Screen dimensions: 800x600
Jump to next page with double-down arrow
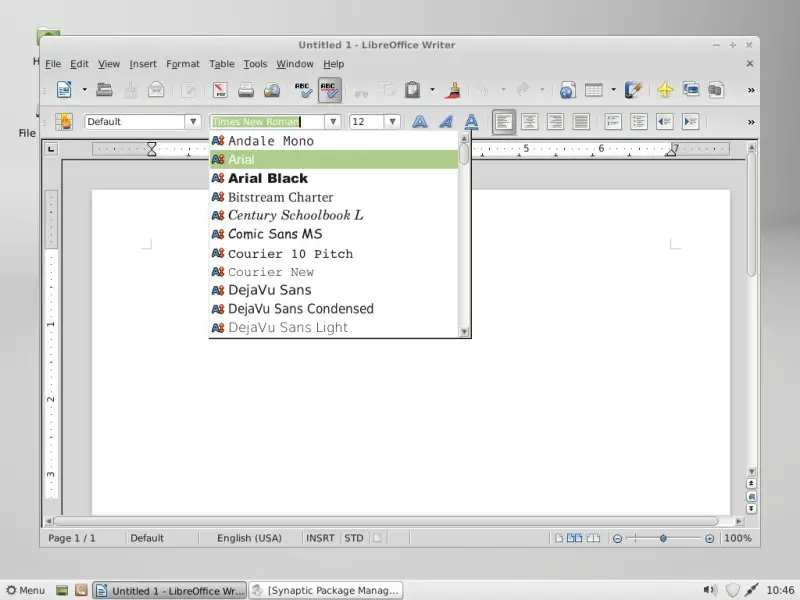(751, 509)
